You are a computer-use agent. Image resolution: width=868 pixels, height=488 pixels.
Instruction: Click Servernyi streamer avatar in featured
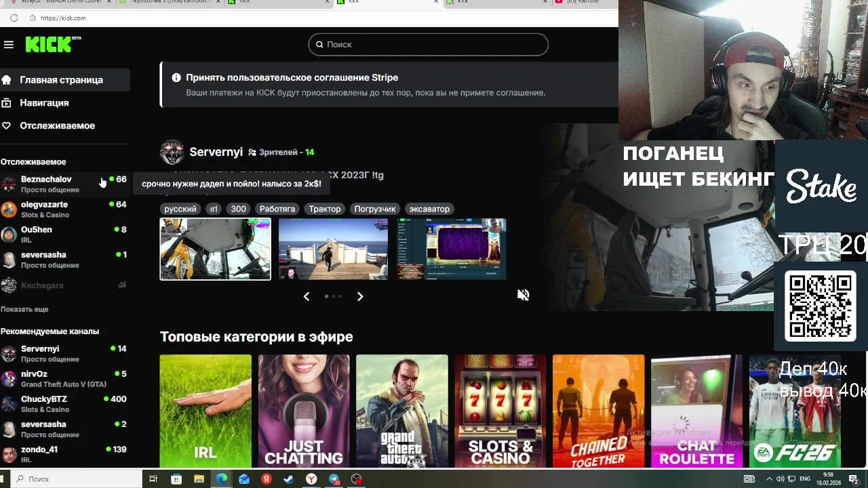(x=172, y=152)
